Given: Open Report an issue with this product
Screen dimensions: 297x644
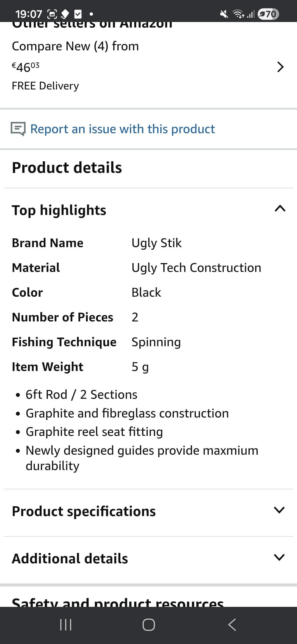Looking at the screenshot, I should click(x=122, y=129).
